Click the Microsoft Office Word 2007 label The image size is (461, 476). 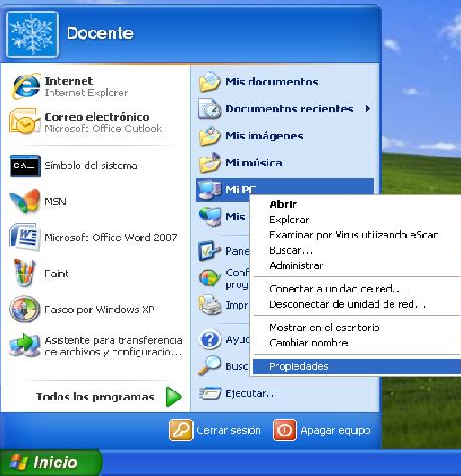click(111, 238)
